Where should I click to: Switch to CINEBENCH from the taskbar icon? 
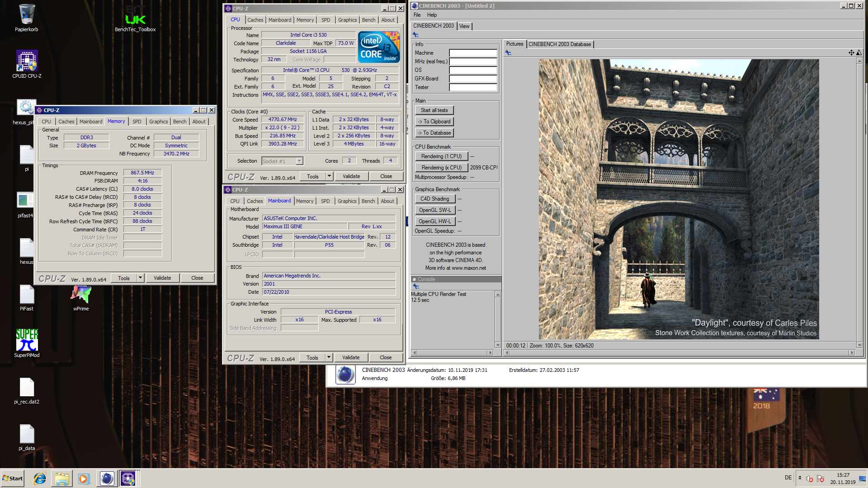(107, 479)
